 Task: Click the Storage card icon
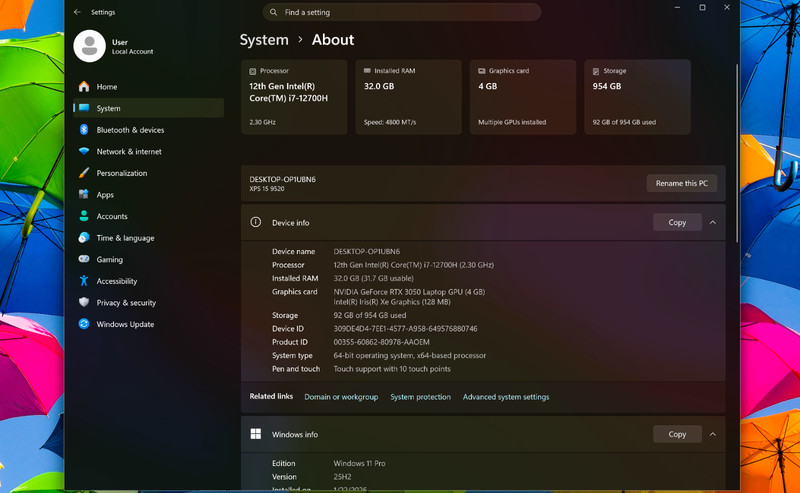[x=596, y=71]
